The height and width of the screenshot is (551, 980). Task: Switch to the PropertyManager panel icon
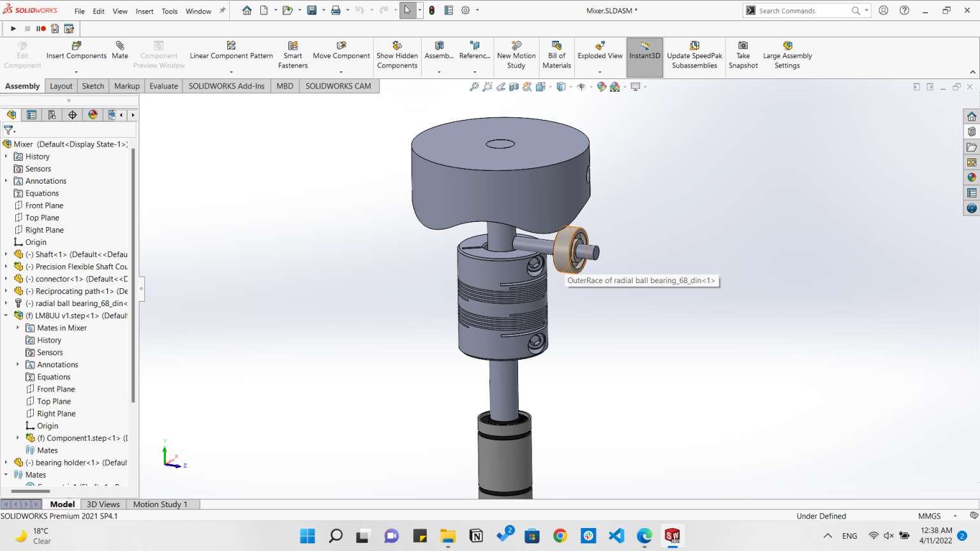pos(31,115)
